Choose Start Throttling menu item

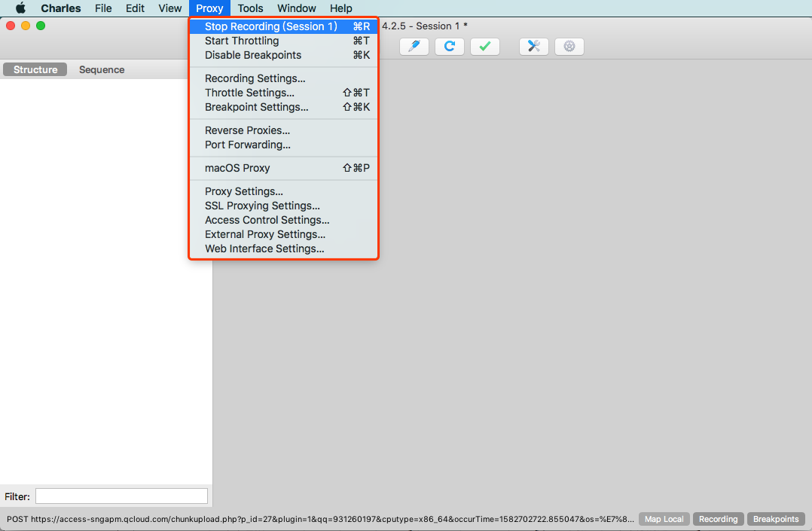(283, 41)
